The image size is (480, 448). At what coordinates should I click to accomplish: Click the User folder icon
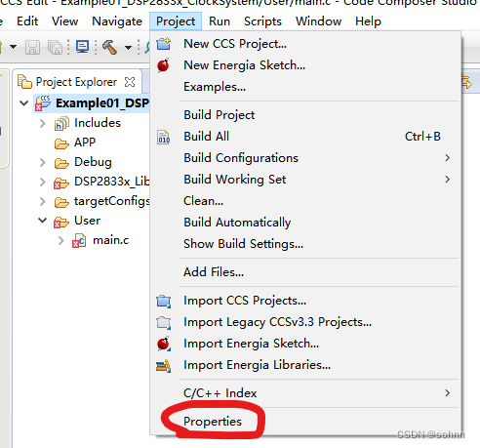pos(61,222)
